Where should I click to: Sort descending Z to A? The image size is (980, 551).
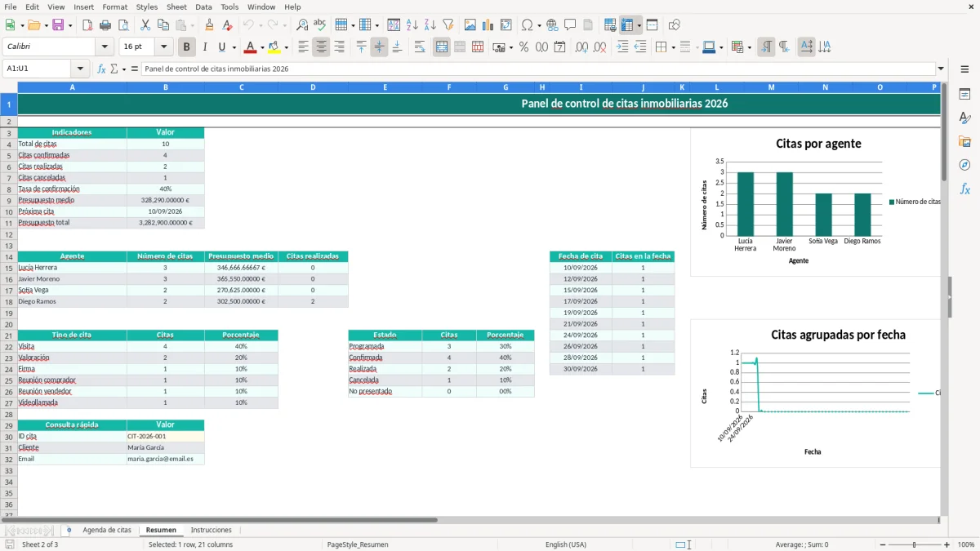tap(430, 25)
